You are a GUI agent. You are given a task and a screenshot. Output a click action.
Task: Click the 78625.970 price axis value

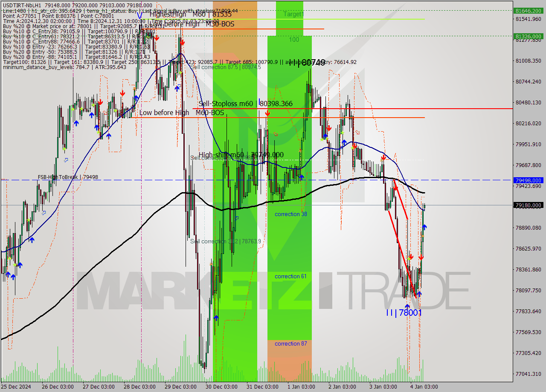tap(529, 248)
